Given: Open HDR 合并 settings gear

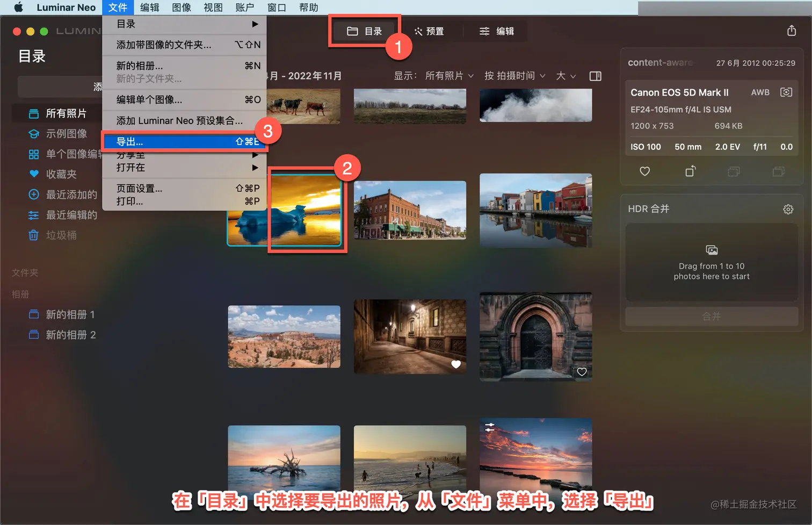Looking at the screenshot, I should pyautogui.click(x=788, y=209).
